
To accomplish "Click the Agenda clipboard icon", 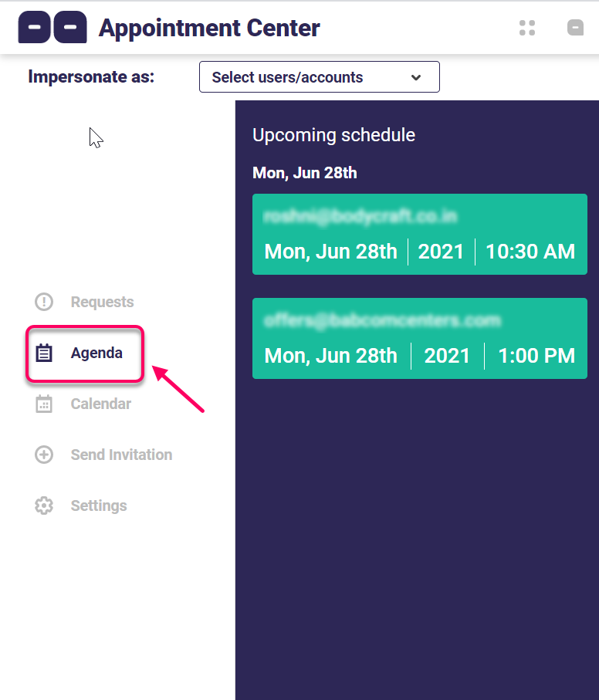I will coord(44,353).
